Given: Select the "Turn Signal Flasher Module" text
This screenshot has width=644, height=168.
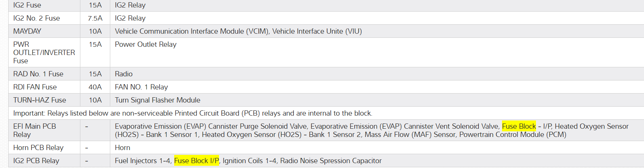Looking at the screenshot, I should click(157, 100).
